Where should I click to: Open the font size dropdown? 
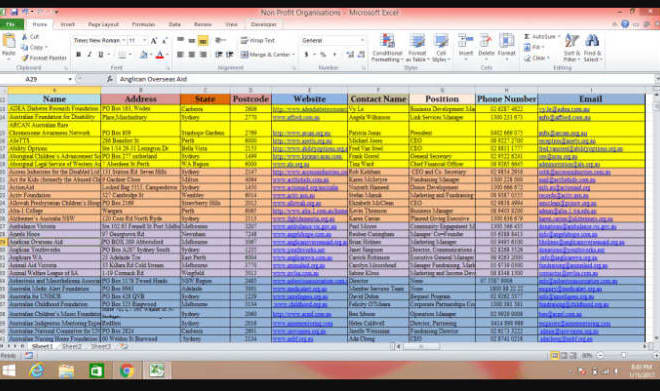[x=144, y=40]
